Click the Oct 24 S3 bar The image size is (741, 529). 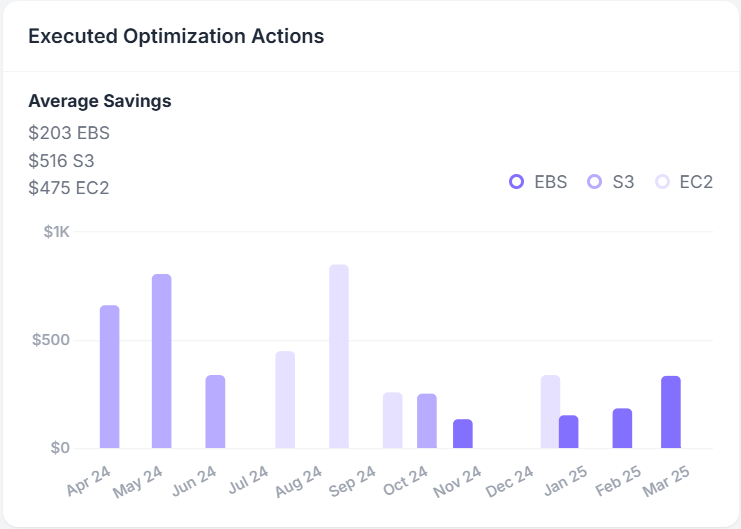427,421
